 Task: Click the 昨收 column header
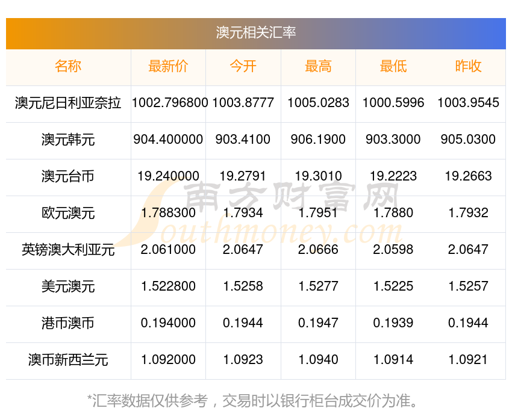(468, 66)
